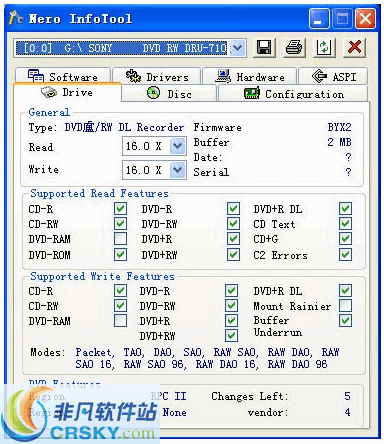
Task: Click the DVD±RW DL Recorder type text
Action: [124, 127]
